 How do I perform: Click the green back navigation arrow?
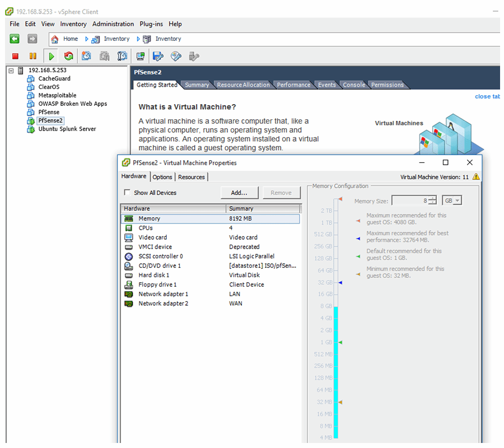15,39
